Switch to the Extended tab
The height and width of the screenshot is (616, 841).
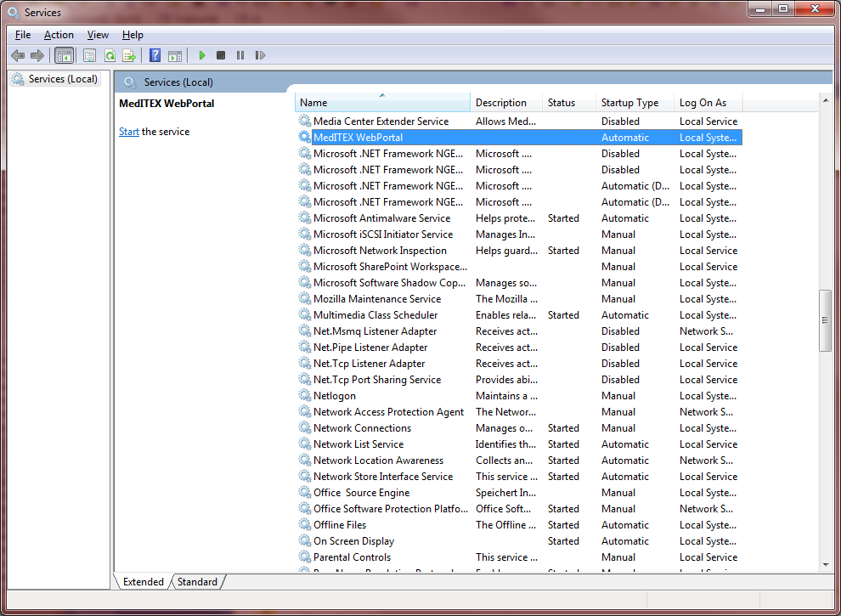[x=144, y=582]
